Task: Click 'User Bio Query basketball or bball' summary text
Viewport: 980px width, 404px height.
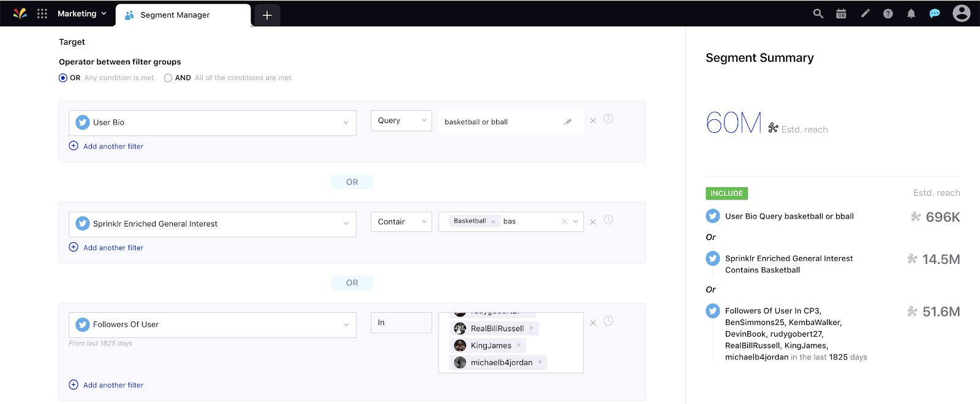Action: tap(790, 216)
